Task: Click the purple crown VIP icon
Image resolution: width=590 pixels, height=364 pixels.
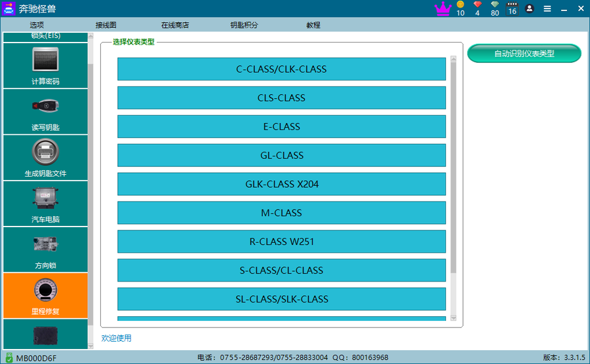Action: coord(443,9)
